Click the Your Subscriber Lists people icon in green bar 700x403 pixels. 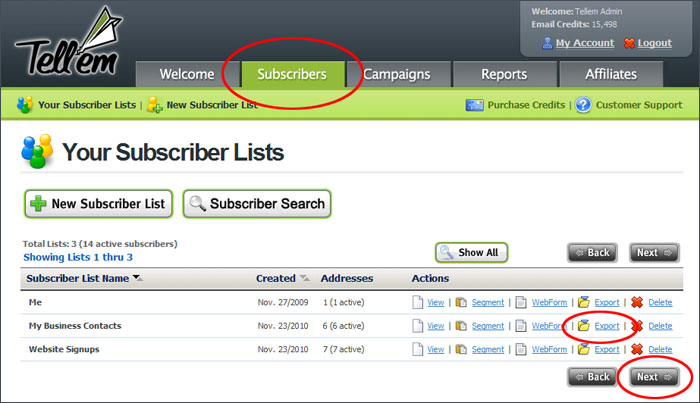click(x=25, y=105)
